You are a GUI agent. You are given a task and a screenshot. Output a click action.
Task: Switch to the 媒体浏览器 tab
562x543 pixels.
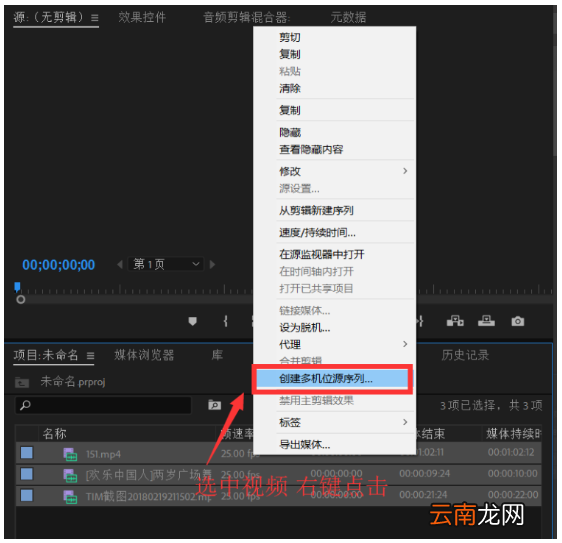pos(144,355)
